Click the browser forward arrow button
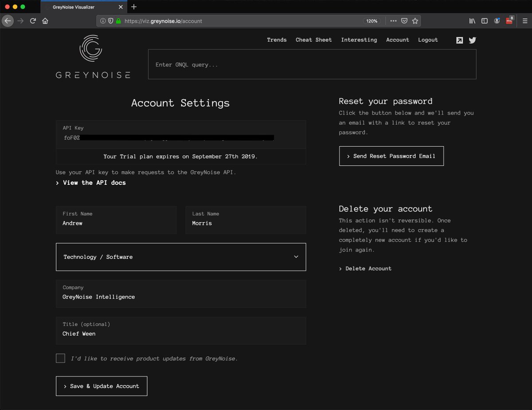Screen dimensions: 532x410 pos(20,21)
